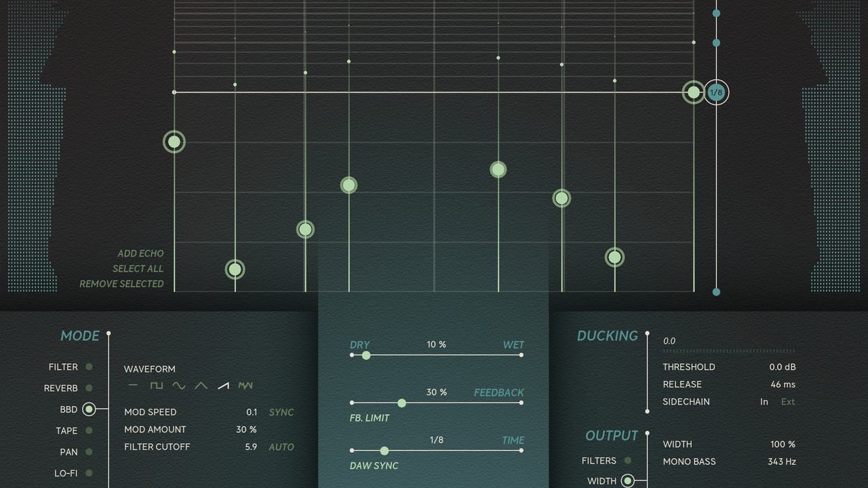This screenshot has height=488, width=868.
Task: Select the sawtooth waveform icon
Action: [223, 386]
